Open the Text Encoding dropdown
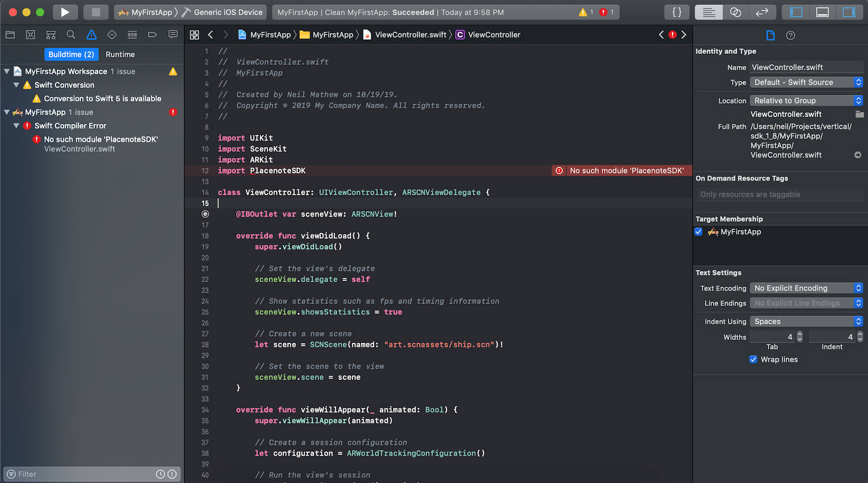 (x=806, y=288)
